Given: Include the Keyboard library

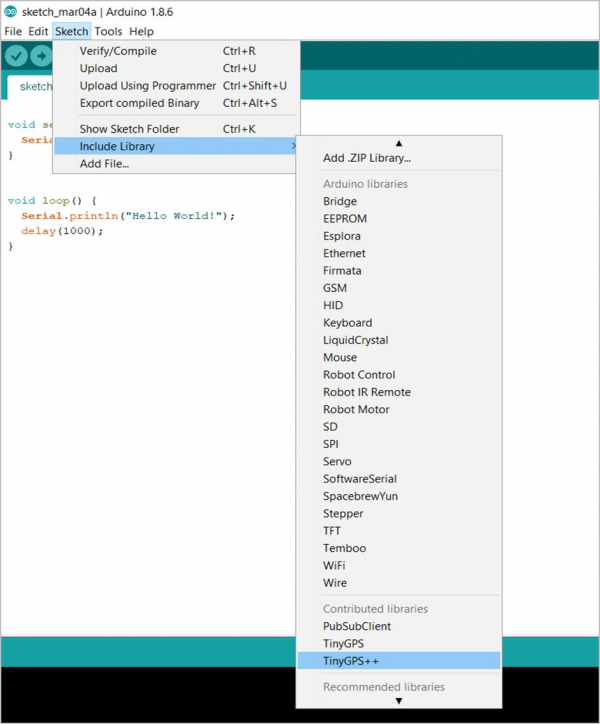Looking at the screenshot, I should pyautogui.click(x=399, y=323).
